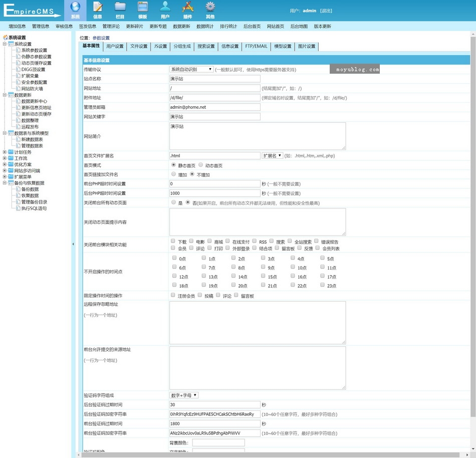Screen dimensions: 476x458
Task: Check the 留言板 module checkbox in 关闭前台模块相关功能
Action: [277, 248]
